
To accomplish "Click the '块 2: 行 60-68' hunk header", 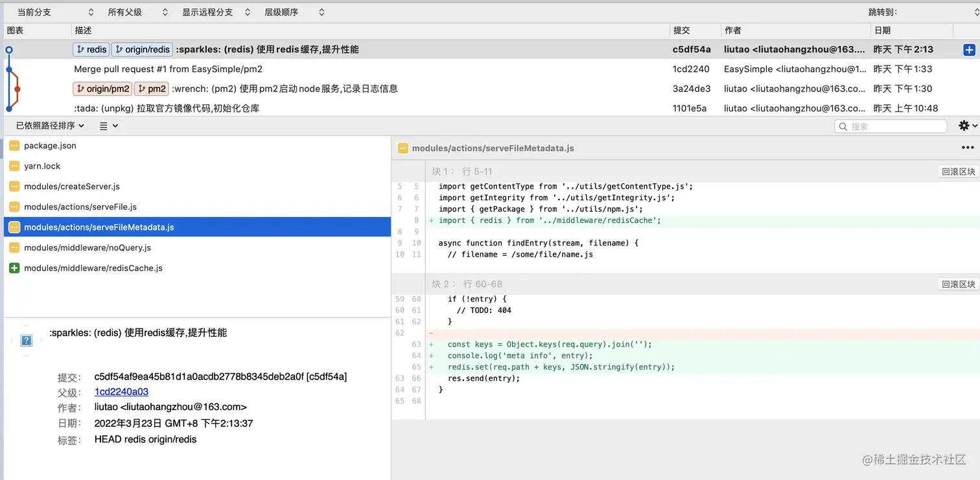I will click(x=467, y=284).
